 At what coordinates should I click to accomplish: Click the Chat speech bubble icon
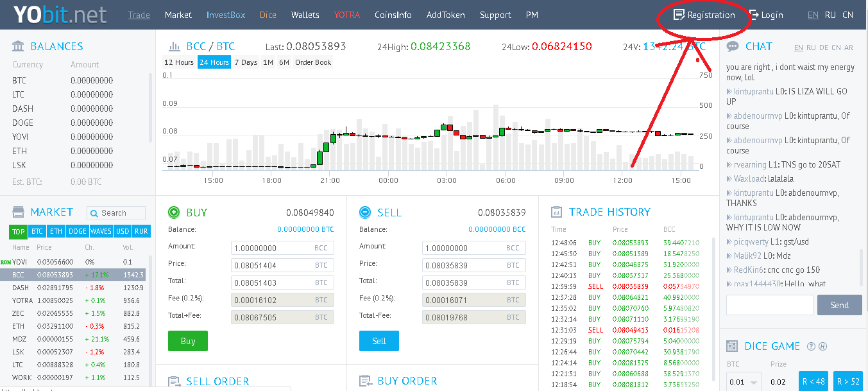(733, 46)
